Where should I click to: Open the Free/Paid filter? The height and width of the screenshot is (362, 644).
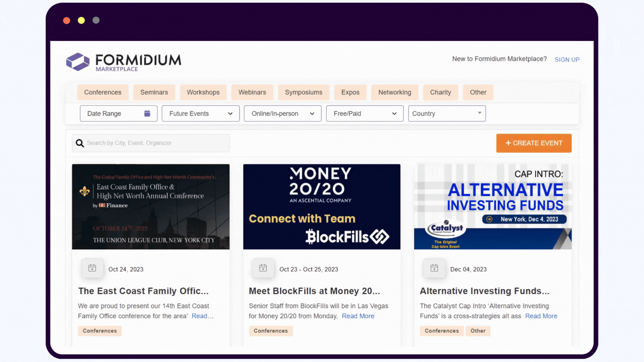click(x=364, y=114)
